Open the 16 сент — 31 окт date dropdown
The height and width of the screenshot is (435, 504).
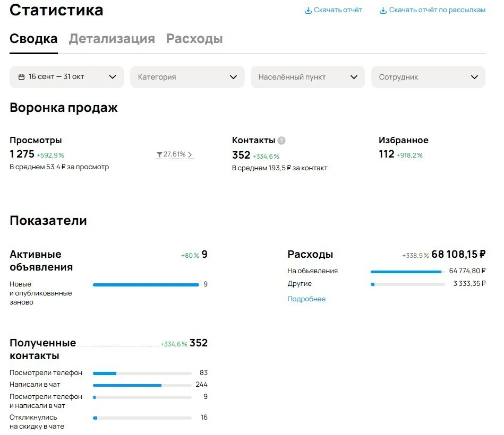point(67,77)
